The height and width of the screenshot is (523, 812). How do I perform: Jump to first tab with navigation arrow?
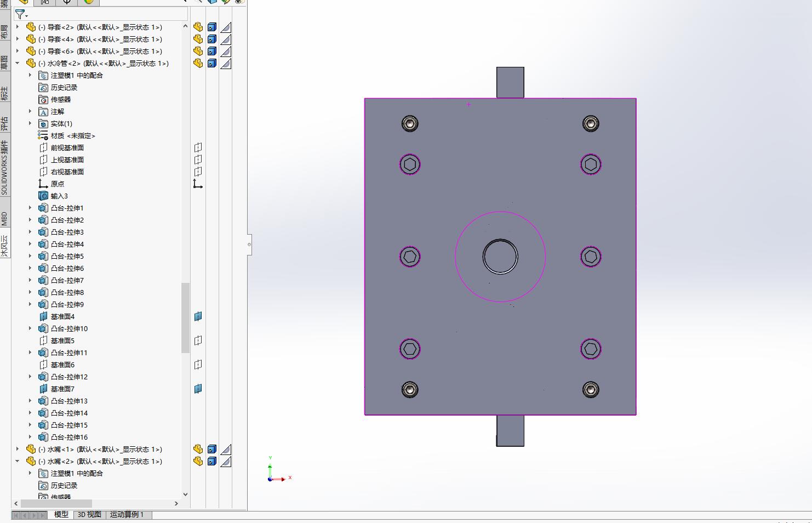pos(16,515)
